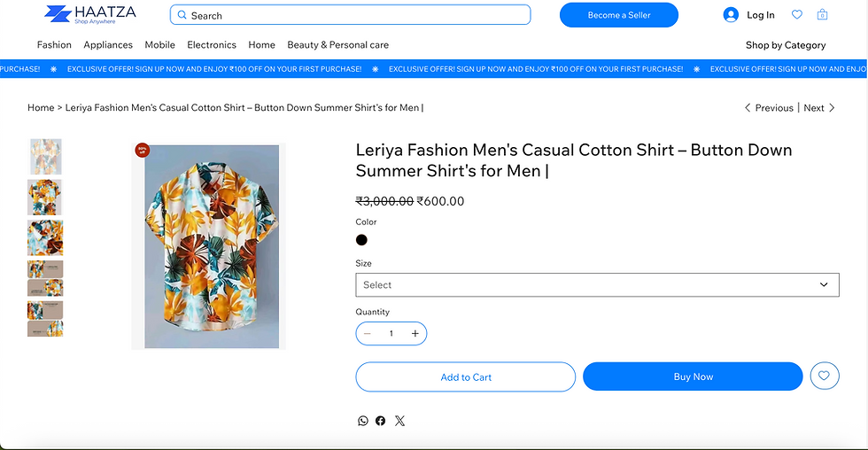Image resolution: width=868 pixels, height=450 pixels.
Task: Share product via X icon
Action: click(x=399, y=421)
